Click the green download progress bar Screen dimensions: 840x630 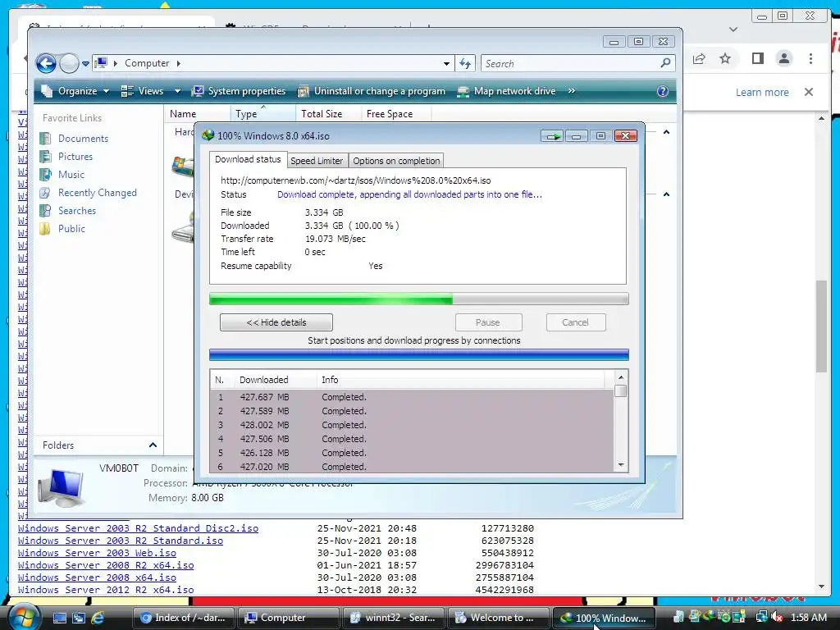(x=419, y=299)
